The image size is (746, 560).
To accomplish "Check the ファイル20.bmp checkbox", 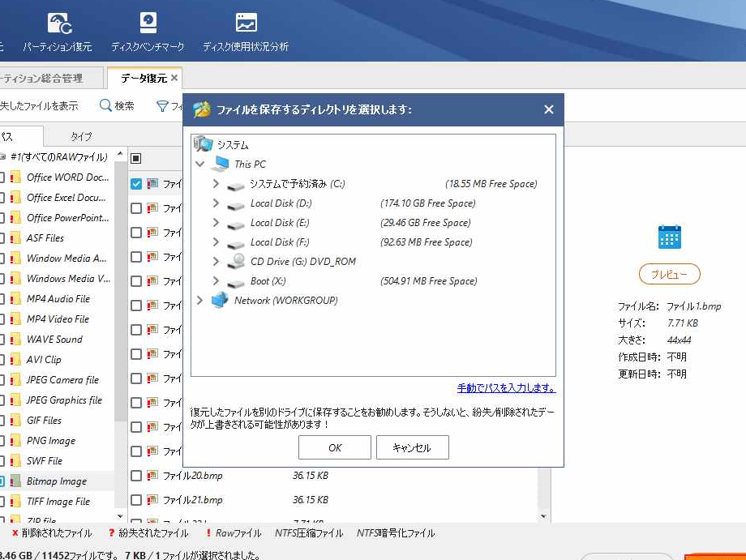I will 136,476.
